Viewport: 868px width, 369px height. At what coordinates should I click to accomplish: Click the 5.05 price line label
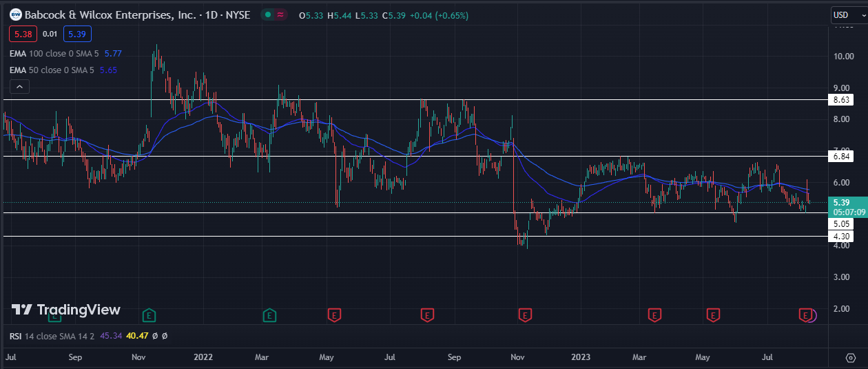(x=841, y=224)
